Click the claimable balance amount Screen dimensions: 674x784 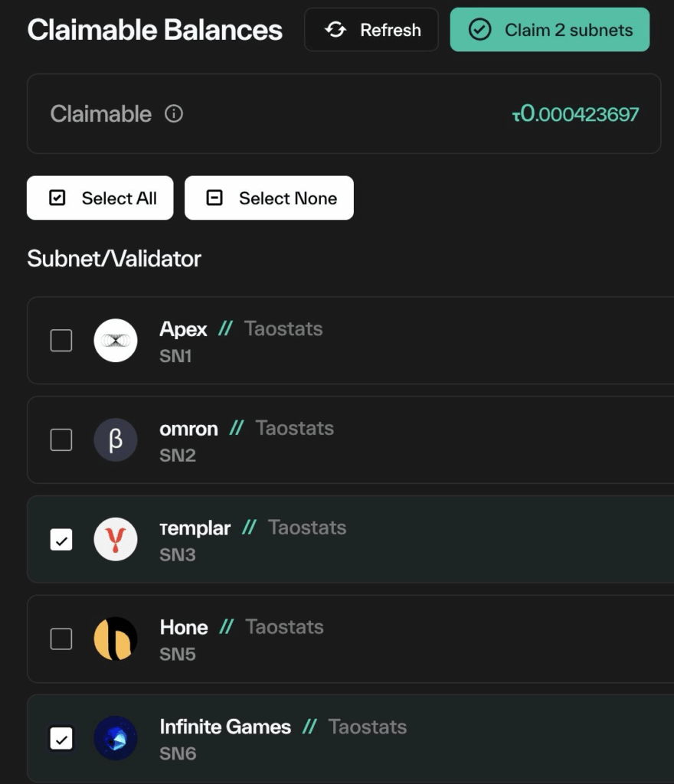(x=576, y=114)
